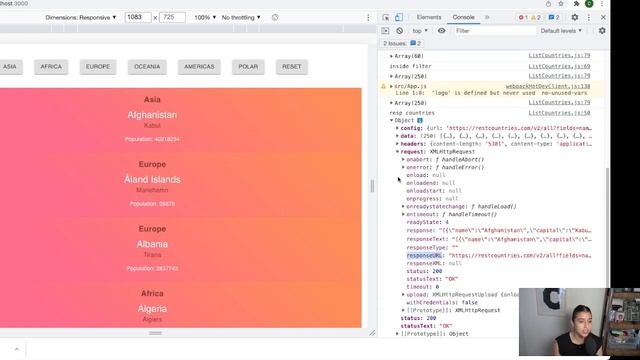Click the Algeria country name
640x360 pixels.
coord(152,309)
